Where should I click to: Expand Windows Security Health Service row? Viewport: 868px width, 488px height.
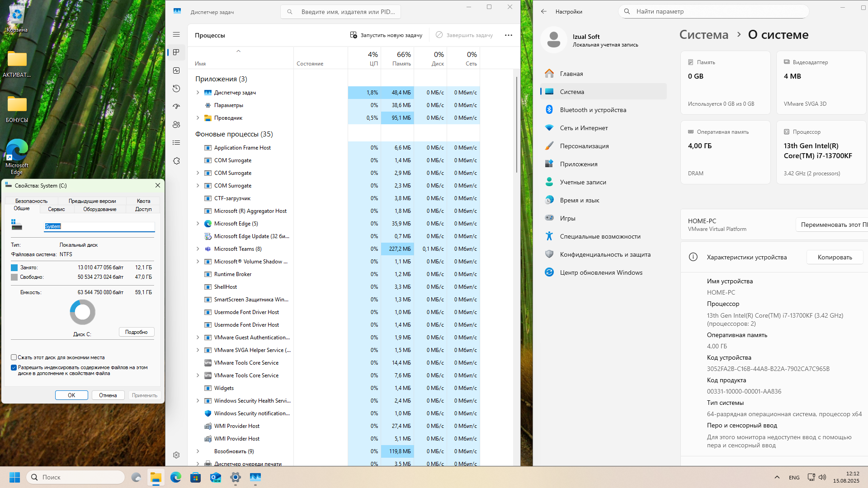(198, 401)
